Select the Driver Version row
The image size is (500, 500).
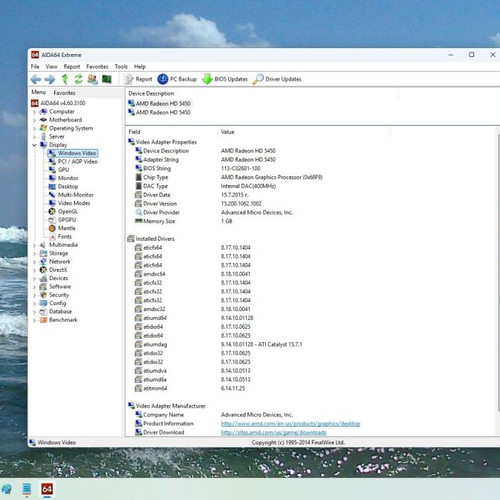[310, 203]
